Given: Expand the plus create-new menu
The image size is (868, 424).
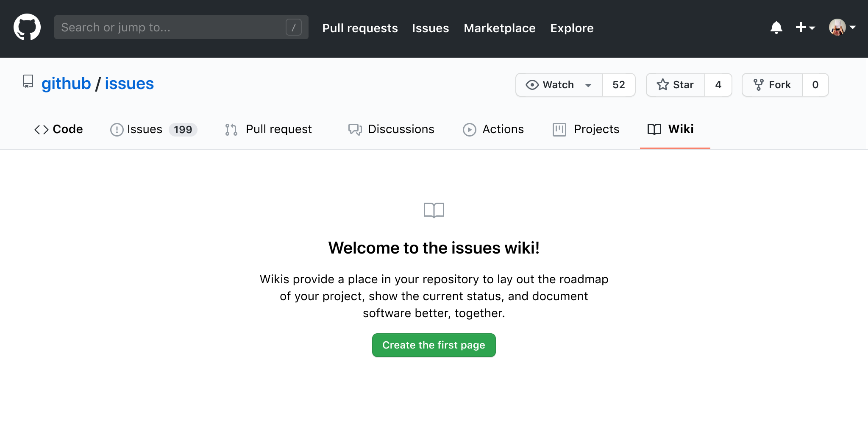Looking at the screenshot, I should coord(805,28).
